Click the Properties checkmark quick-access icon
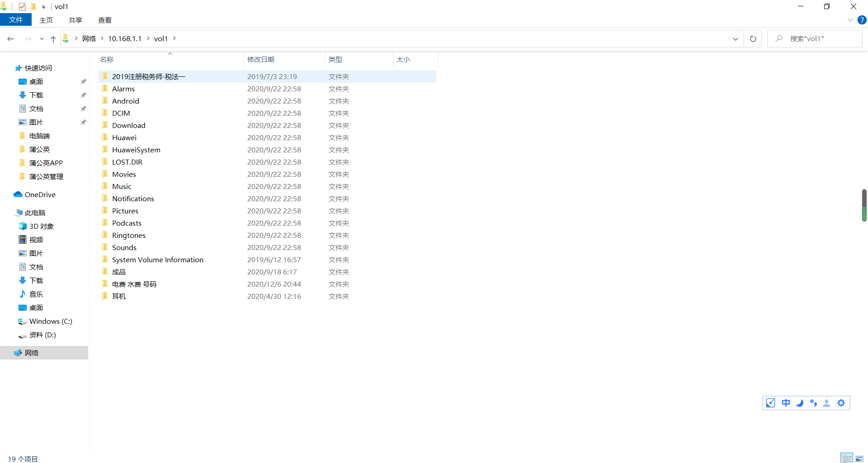This screenshot has width=868, height=463. [x=22, y=6]
